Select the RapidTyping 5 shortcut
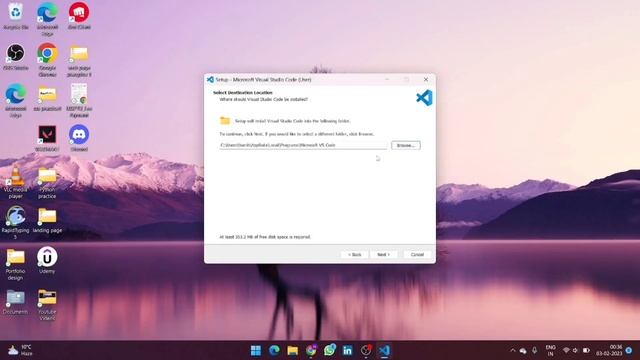 (x=16, y=222)
